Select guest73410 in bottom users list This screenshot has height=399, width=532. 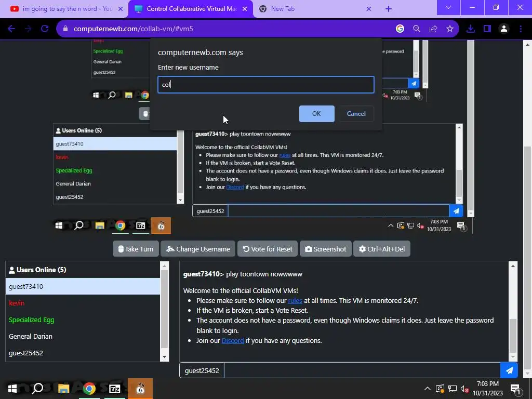(x=83, y=286)
